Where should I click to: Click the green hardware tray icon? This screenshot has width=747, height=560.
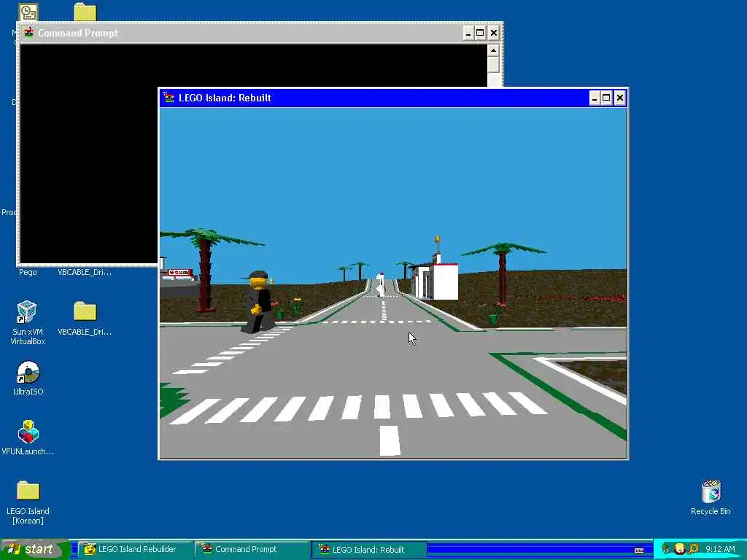[x=667, y=549]
